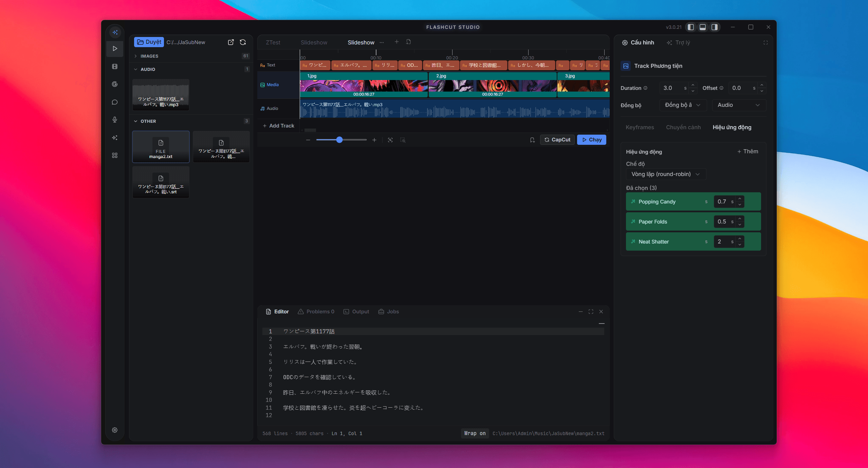Decrease Paper Folds duration with down arrow
This screenshot has height=468, width=868.
pos(740,225)
